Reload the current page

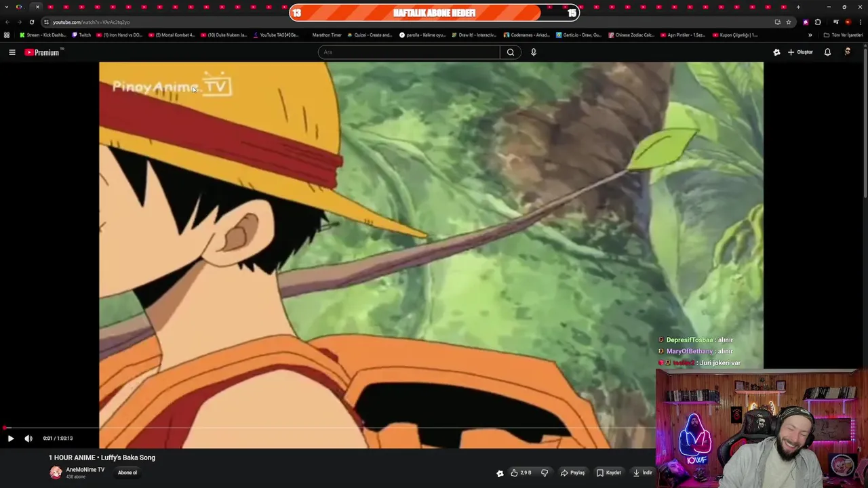(x=31, y=22)
